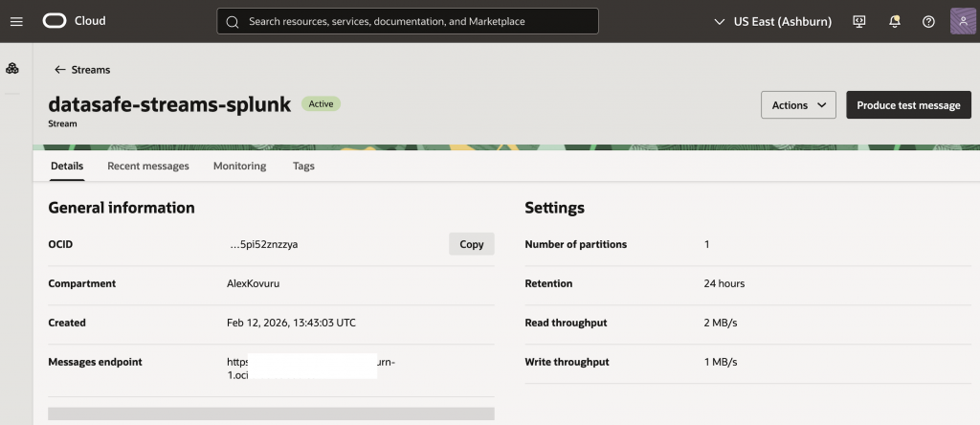Expand the US East (Ashburn) region selector
The height and width of the screenshot is (425, 980).
(x=772, y=21)
